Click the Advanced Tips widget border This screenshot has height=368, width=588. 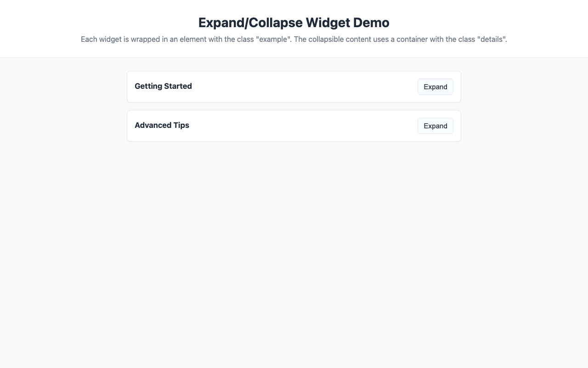(294, 110)
